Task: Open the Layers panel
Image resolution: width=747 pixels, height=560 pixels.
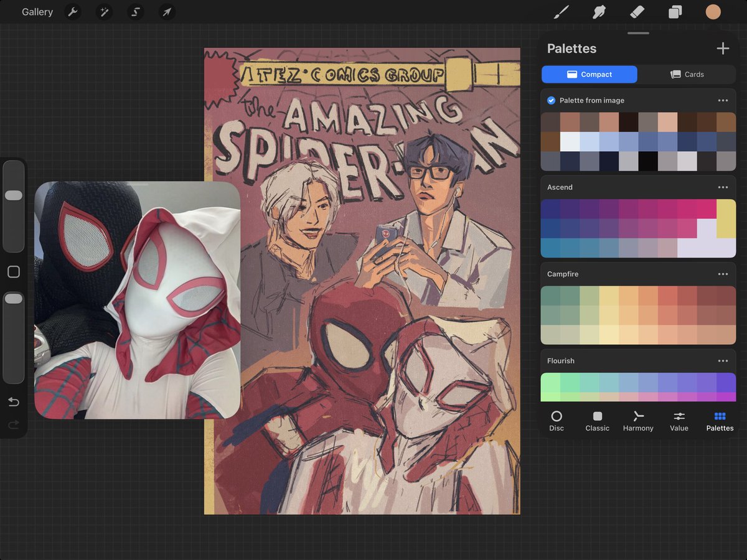Action: [x=675, y=12]
